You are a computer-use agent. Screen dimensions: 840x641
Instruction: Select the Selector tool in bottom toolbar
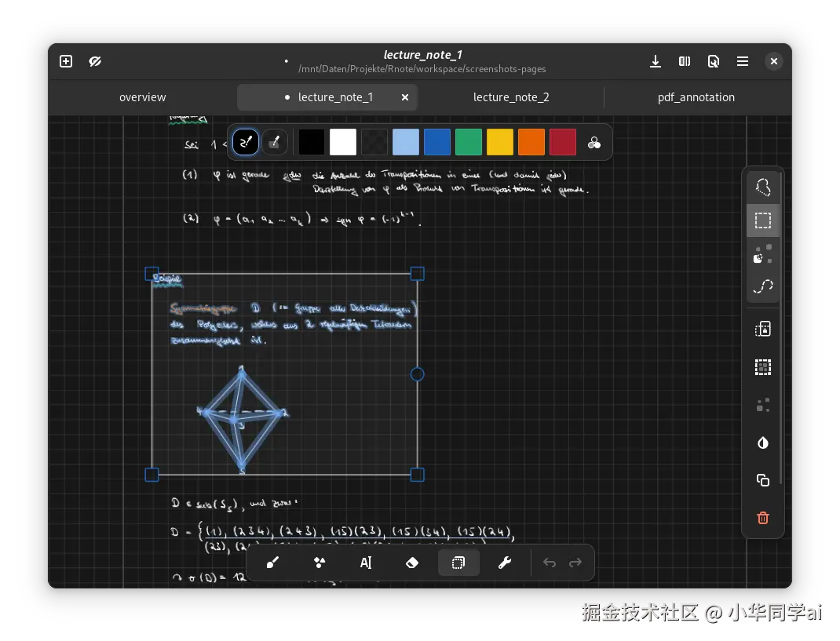[x=458, y=563]
